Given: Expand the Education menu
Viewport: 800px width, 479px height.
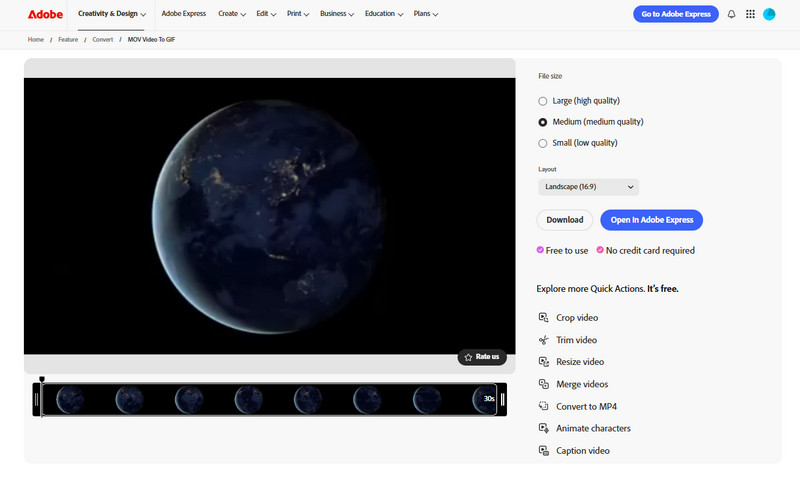Looking at the screenshot, I should (384, 14).
